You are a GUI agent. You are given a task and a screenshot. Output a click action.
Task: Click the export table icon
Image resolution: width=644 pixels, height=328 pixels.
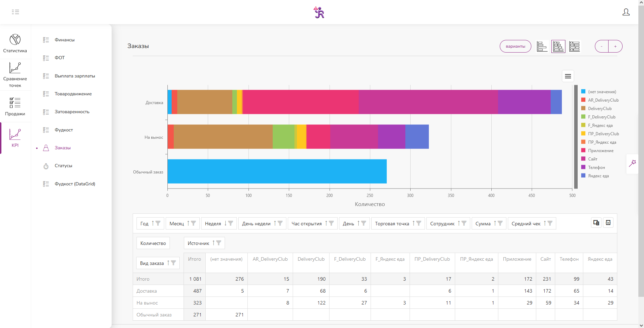click(x=608, y=223)
